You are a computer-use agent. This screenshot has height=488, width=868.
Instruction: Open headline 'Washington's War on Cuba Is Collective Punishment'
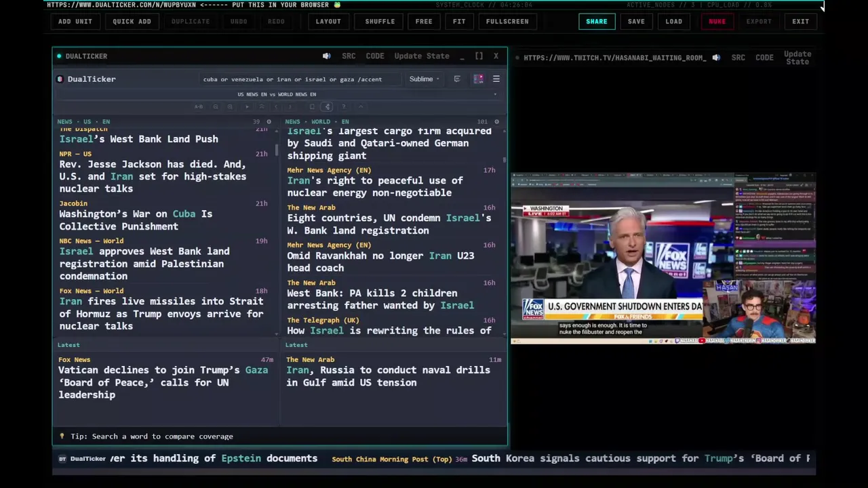coord(136,220)
